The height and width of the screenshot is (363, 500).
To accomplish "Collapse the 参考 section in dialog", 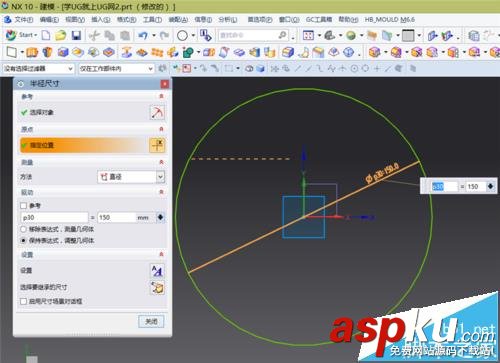I will (x=161, y=96).
